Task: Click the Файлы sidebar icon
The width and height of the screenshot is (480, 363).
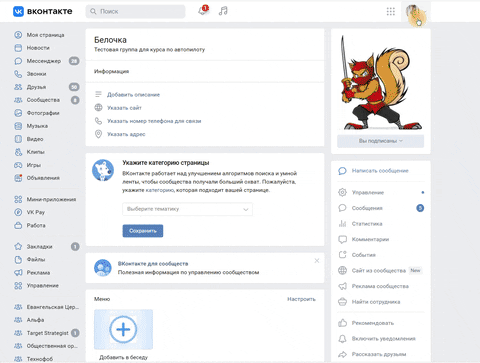Action: tap(18, 259)
